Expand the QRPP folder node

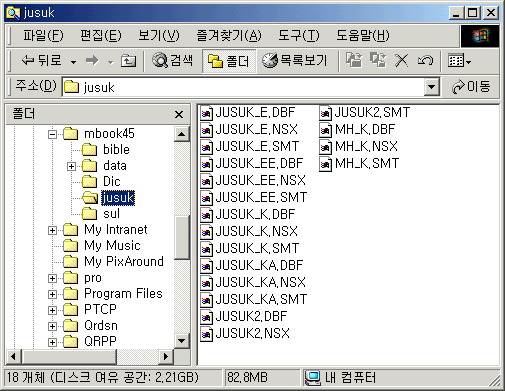pyautogui.click(x=52, y=342)
